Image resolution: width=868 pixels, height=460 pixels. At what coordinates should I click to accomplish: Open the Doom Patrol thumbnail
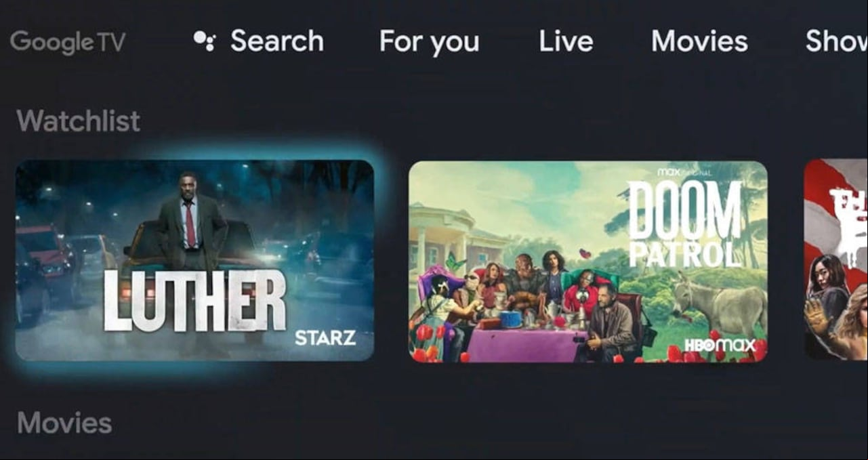tap(588, 262)
